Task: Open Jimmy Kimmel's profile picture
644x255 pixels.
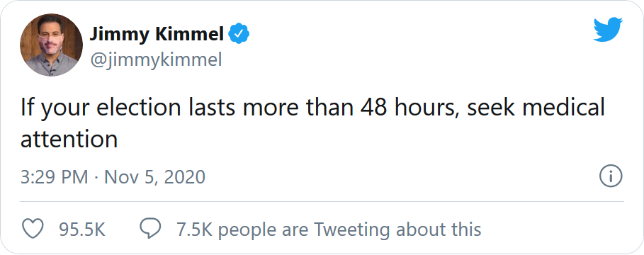Action: (x=51, y=45)
